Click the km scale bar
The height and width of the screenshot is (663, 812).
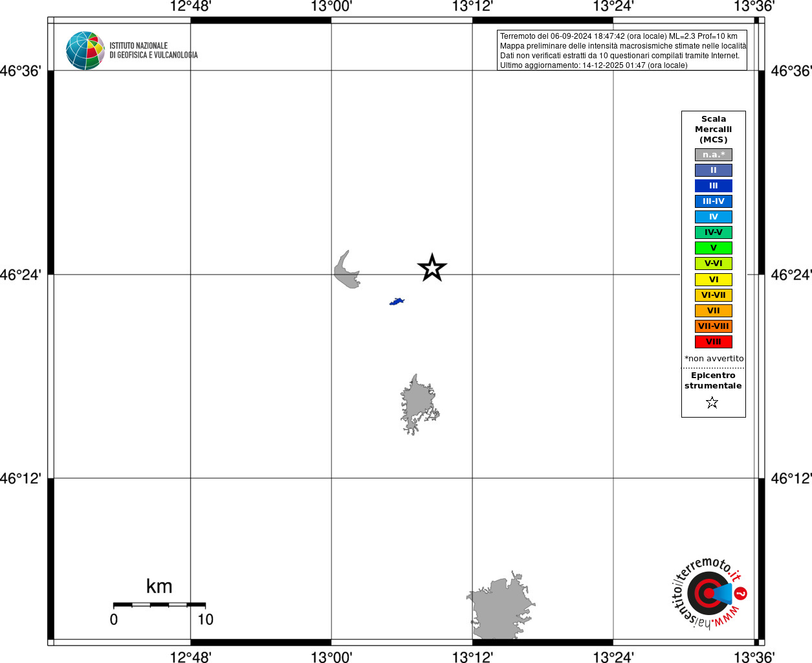coord(159,605)
